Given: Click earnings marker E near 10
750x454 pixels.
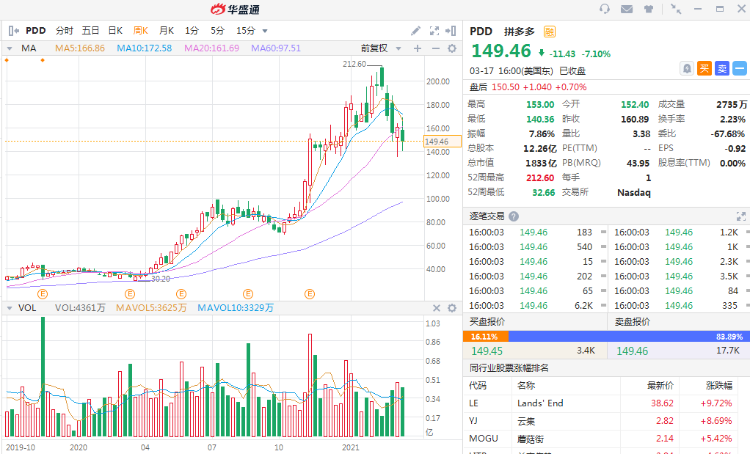Looking at the screenshot, I should click(309, 294).
